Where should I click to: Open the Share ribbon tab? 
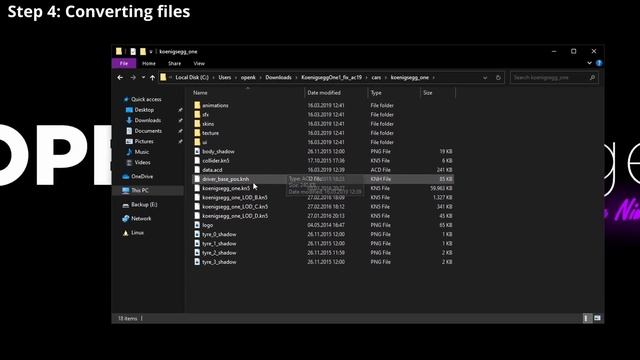coord(174,63)
